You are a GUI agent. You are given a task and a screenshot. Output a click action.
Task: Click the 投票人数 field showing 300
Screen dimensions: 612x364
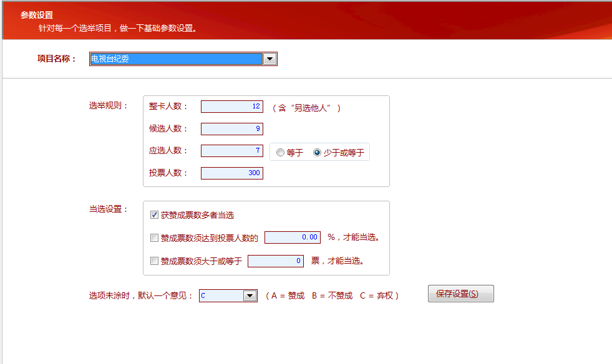tap(231, 173)
